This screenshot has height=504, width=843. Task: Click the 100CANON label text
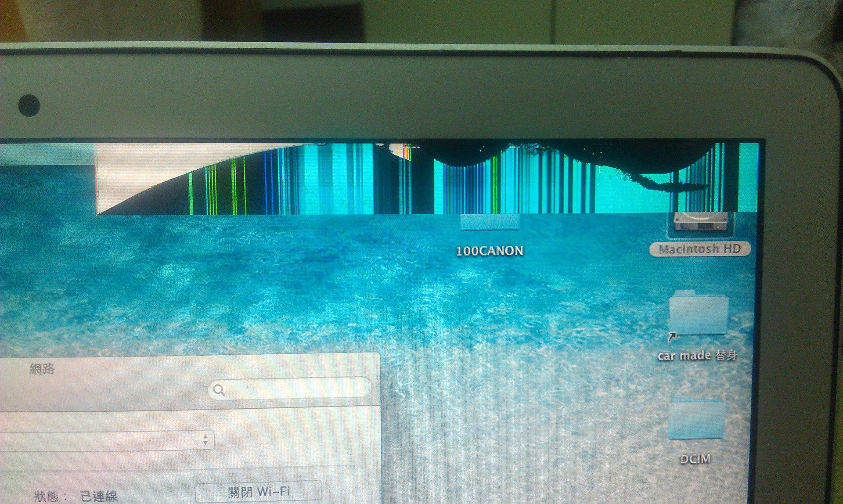pyautogui.click(x=490, y=251)
